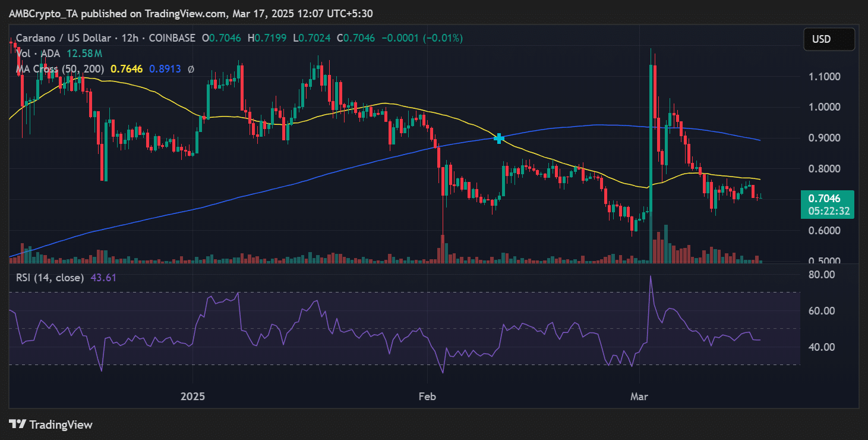The height and width of the screenshot is (440, 868).
Task: Click the volume value 12.58M
Action: tap(80, 54)
